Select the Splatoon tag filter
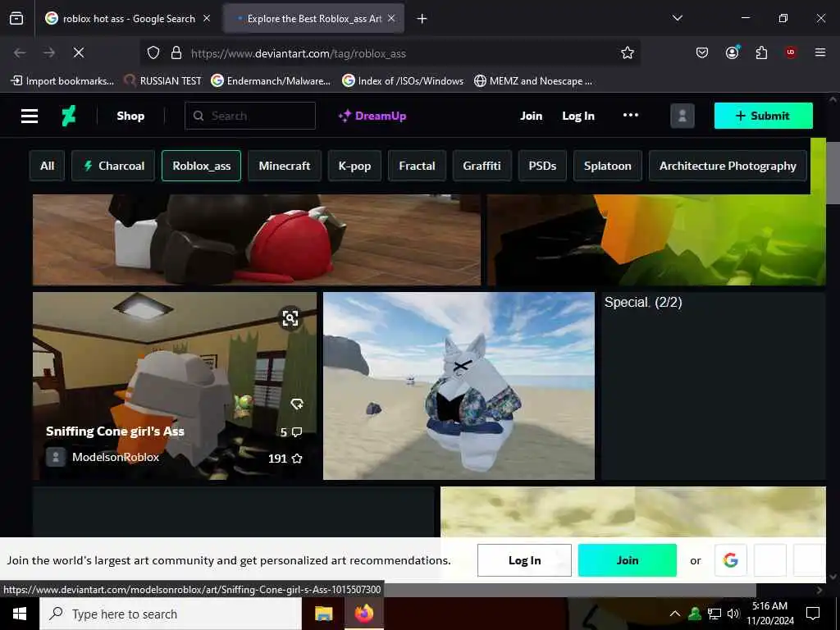The width and height of the screenshot is (840, 630). 608,166
